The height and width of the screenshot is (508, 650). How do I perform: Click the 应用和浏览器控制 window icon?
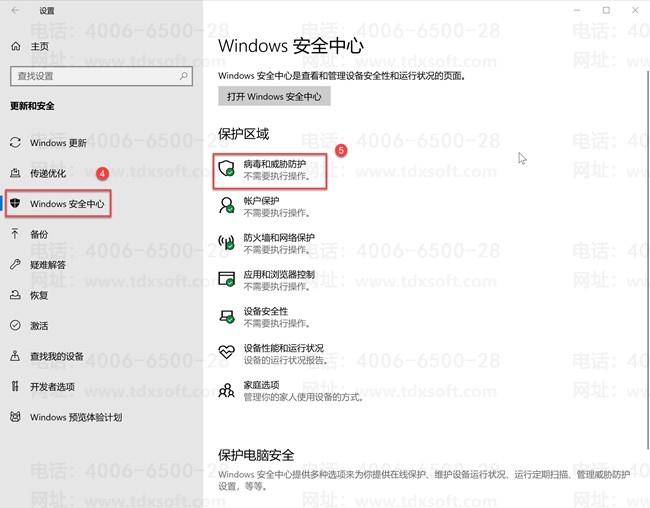click(227, 279)
